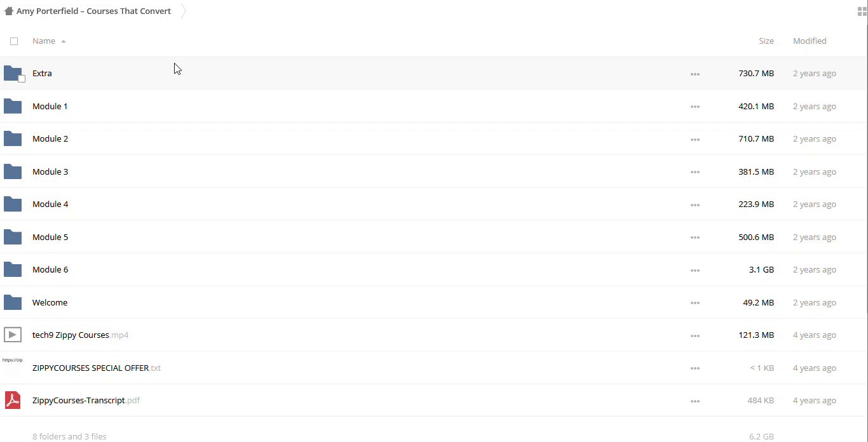
Task: Click the Extra folder icon
Action: 12,73
